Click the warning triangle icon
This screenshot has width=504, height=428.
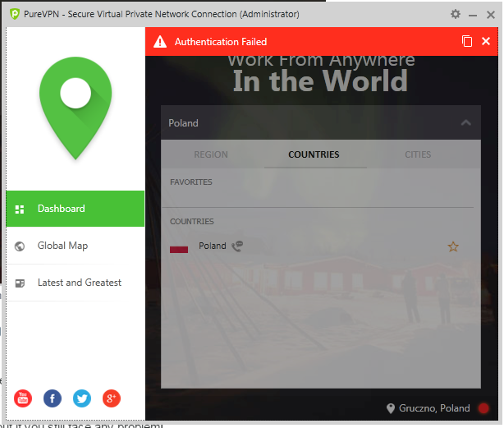click(160, 42)
